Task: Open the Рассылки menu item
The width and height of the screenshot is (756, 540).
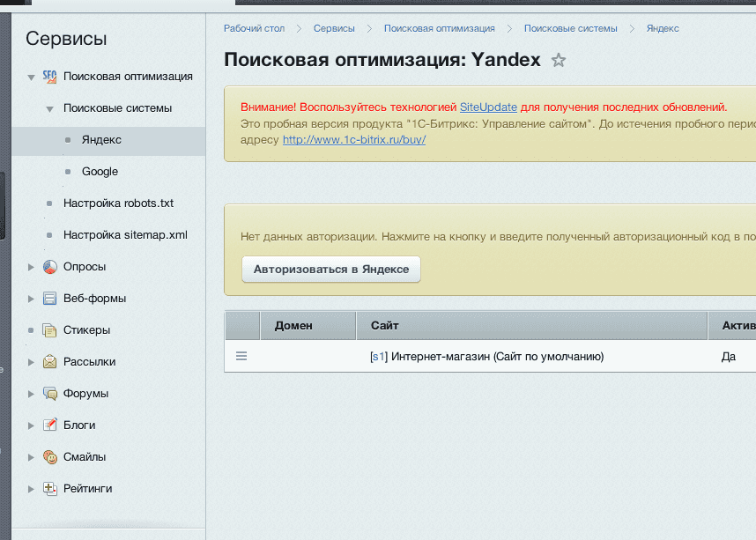Action: pyautogui.click(x=89, y=361)
